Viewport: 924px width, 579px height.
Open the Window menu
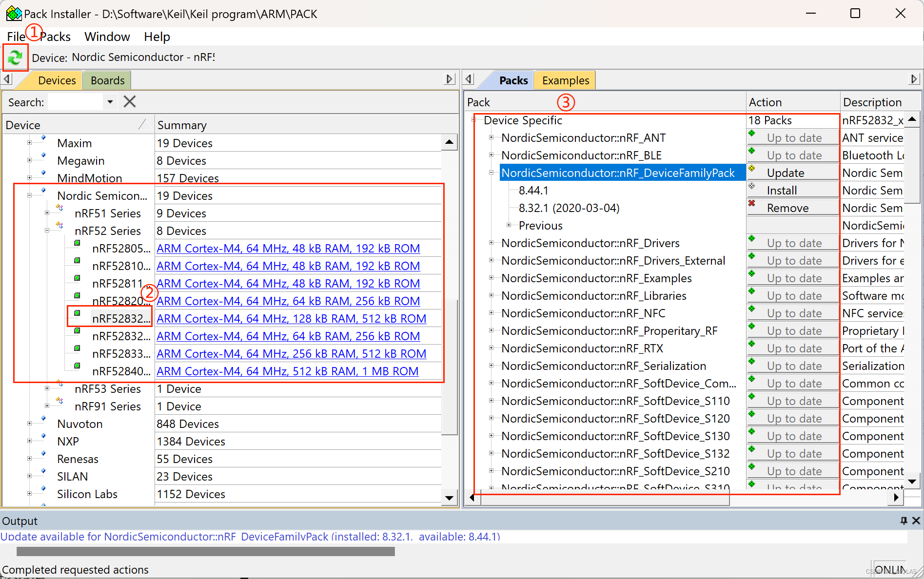pyautogui.click(x=107, y=37)
